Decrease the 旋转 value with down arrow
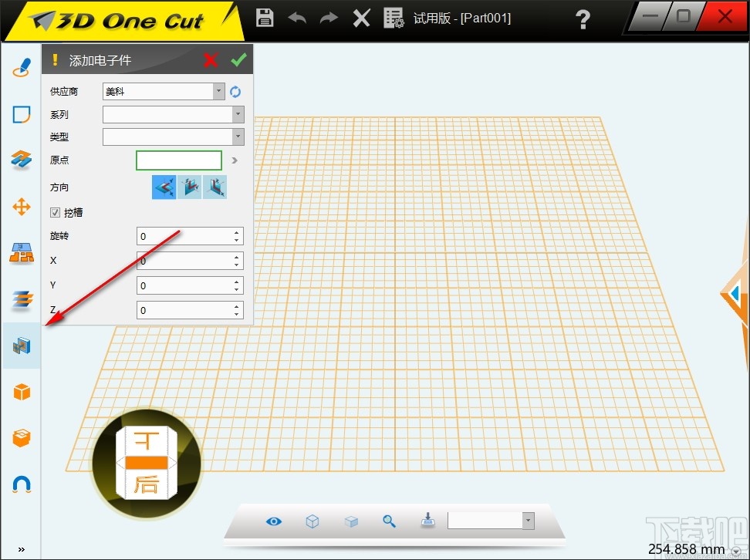This screenshot has width=750, height=560. click(237, 240)
